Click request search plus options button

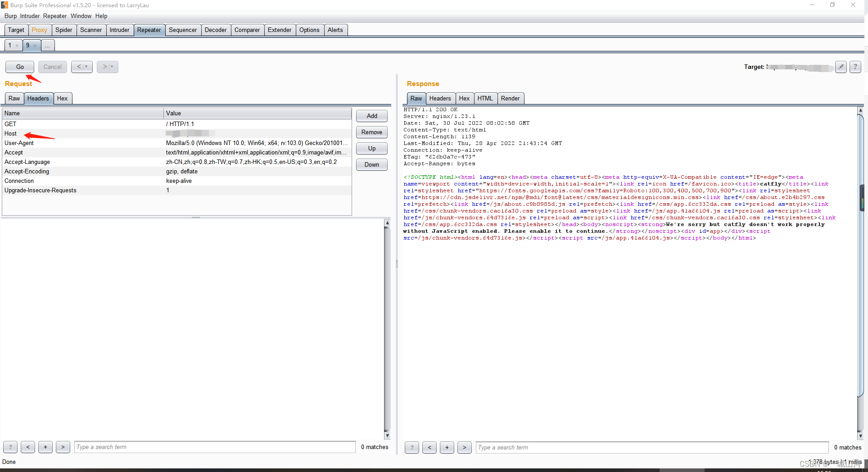click(45, 447)
